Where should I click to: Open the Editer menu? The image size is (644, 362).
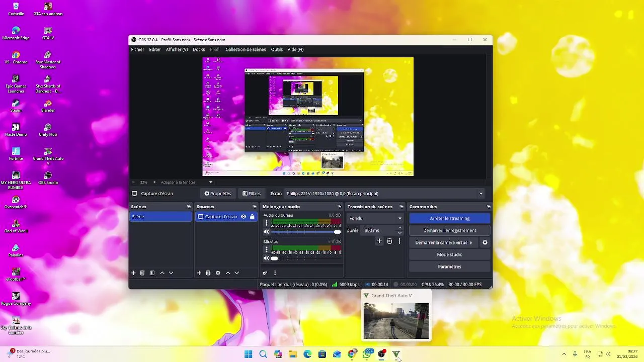(155, 49)
